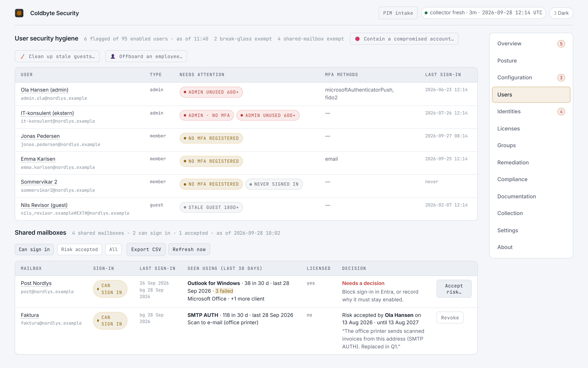588x368 pixels.
Task: Open Identities in the sidebar
Action: coord(531,111)
